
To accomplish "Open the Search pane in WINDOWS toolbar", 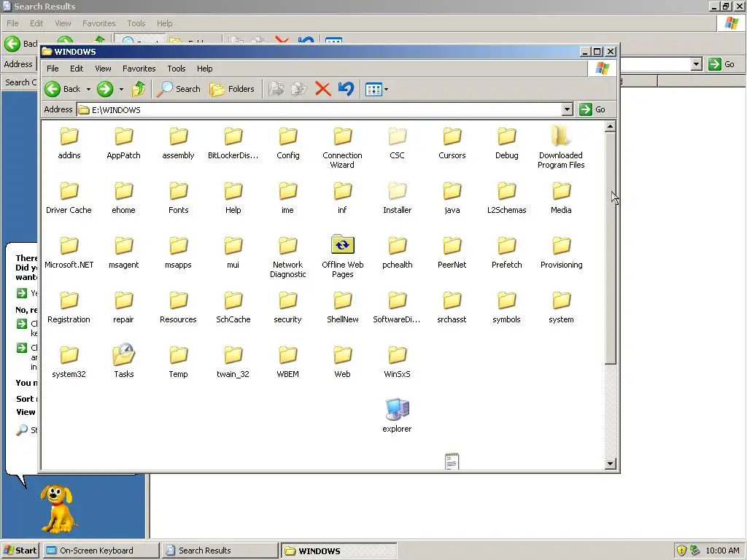I will 178,89.
